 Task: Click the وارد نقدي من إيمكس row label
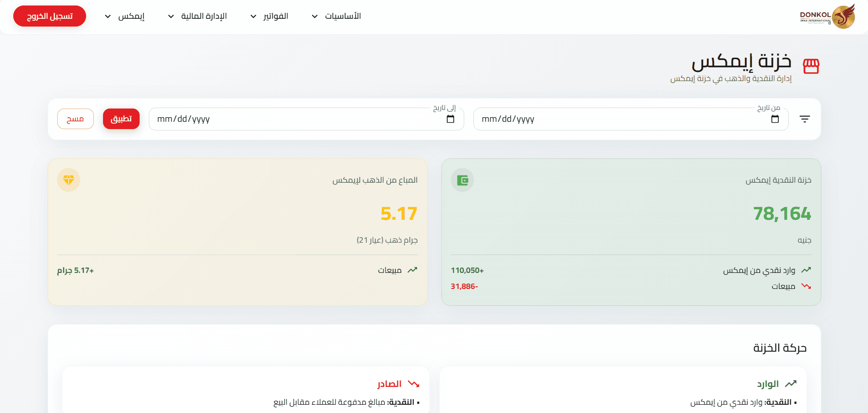coord(759,270)
